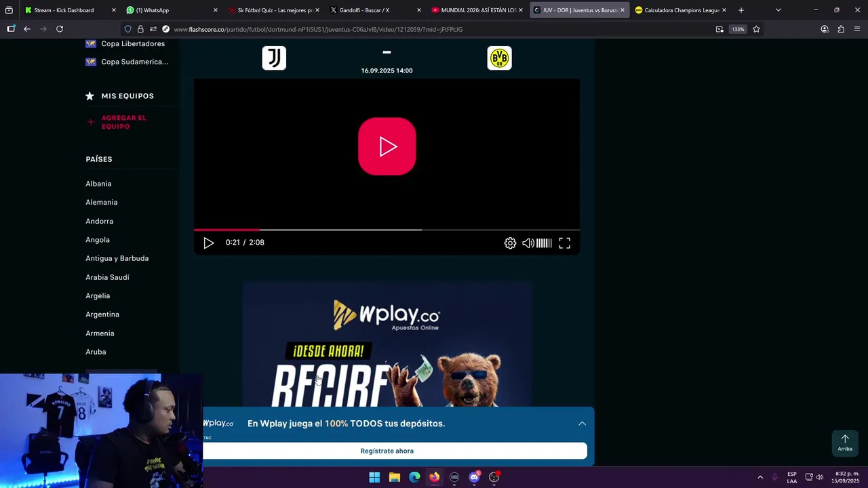This screenshot has height=488, width=868.
Task: Bookmark this page with star icon
Action: pos(756,29)
